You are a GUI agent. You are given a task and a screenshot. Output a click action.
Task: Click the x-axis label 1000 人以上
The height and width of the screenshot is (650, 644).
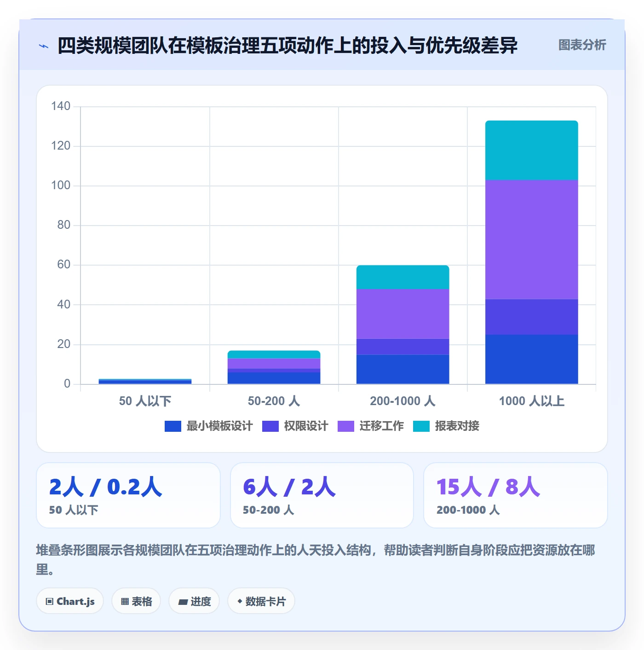[532, 401]
